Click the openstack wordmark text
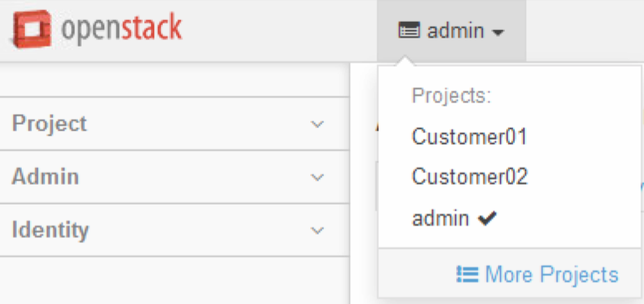 [121, 28]
